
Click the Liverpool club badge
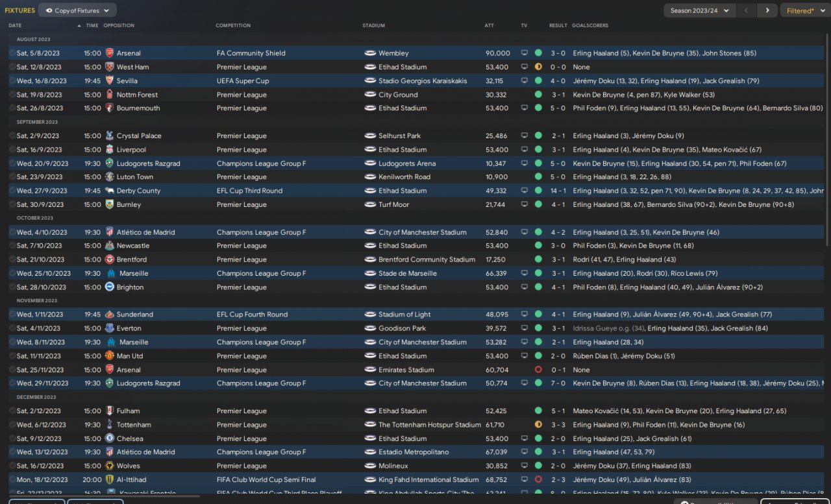[x=110, y=150]
